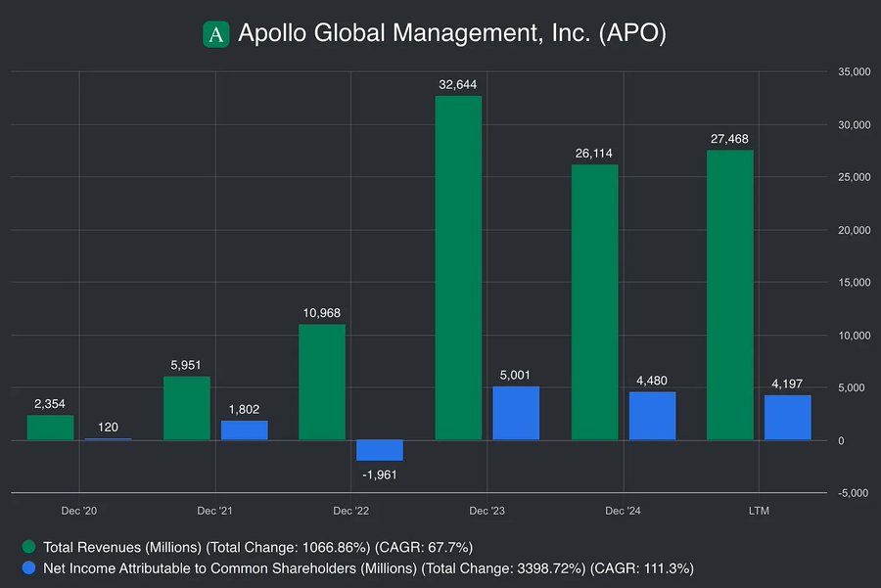Click the '(Total Change: 3398.72%)' text
The width and height of the screenshot is (881, 588).
[x=503, y=568]
